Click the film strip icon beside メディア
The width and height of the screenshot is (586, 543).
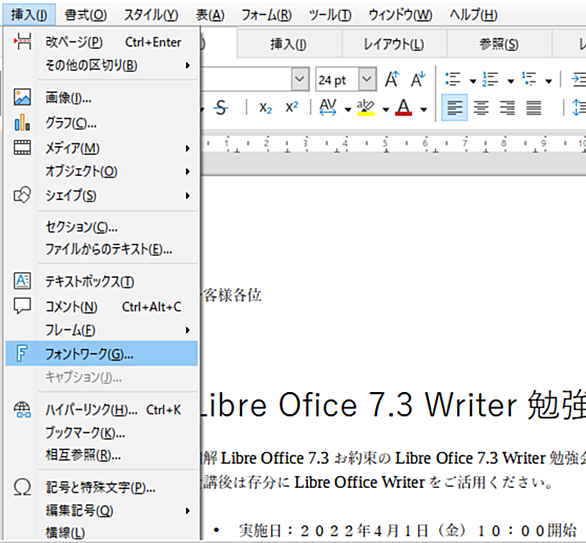tap(22, 148)
